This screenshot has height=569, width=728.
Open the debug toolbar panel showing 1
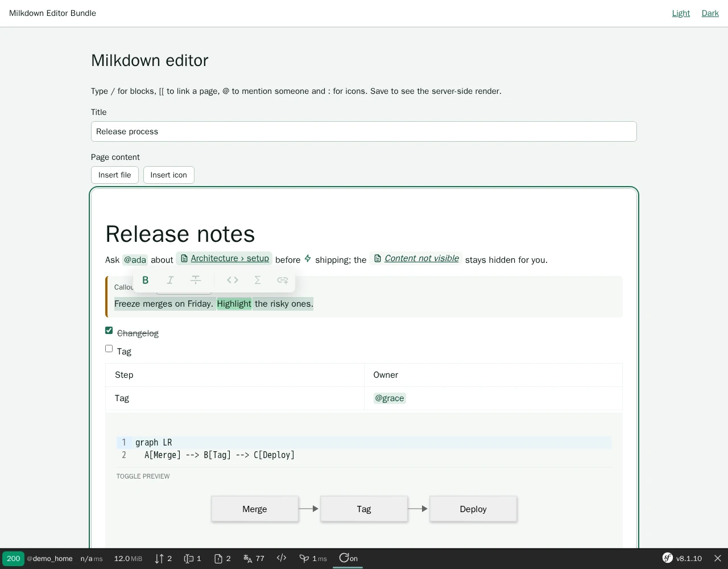193,558
